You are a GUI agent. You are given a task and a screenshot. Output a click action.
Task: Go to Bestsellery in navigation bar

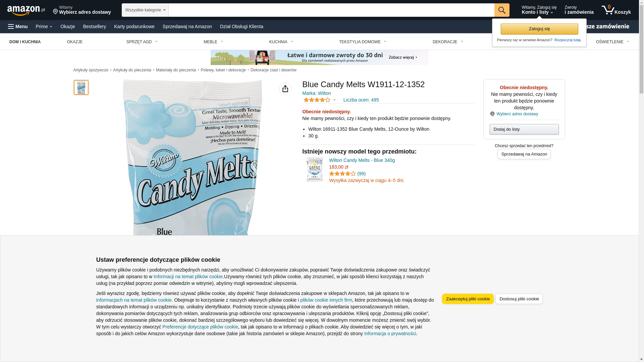95,26
